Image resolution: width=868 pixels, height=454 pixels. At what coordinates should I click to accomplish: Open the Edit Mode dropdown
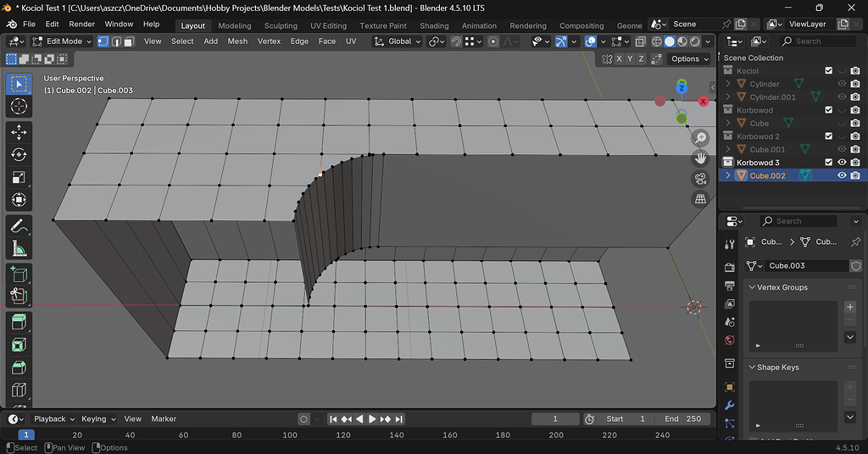[x=61, y=42]
